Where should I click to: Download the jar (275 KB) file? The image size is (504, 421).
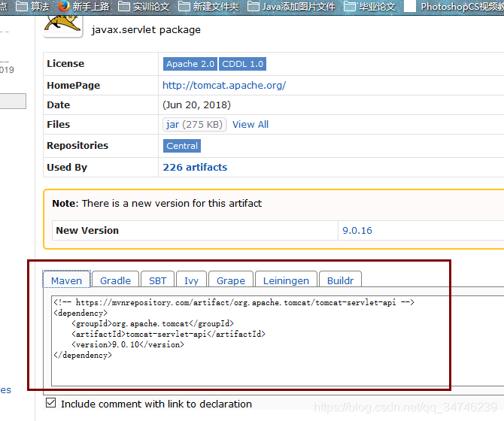tap(195, 124)
